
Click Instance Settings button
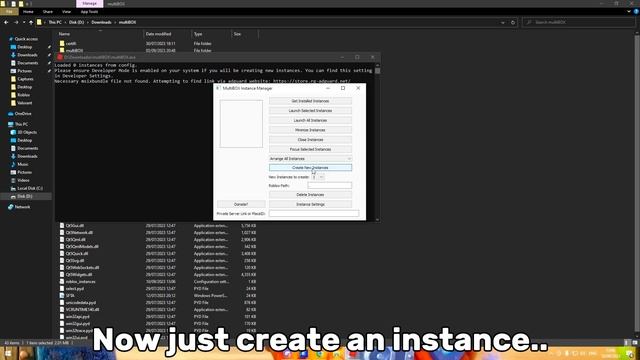pyautogui.click(x=310, y=204)
